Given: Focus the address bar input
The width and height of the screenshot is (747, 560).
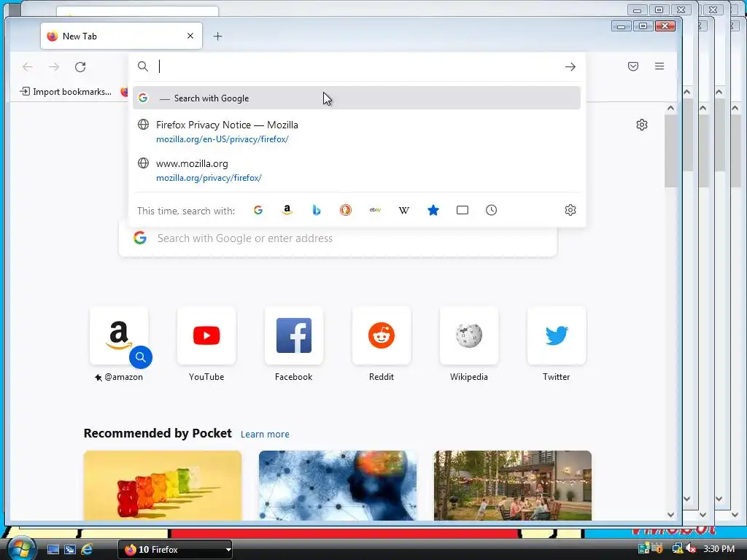Looking at the screenshot, I should [357, 66].
